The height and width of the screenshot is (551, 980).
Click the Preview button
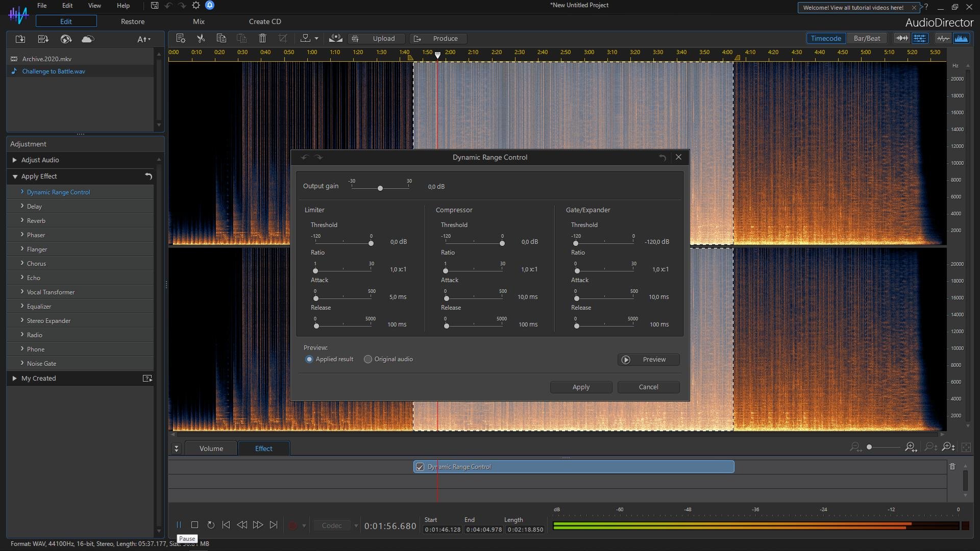tap(648, 360)
